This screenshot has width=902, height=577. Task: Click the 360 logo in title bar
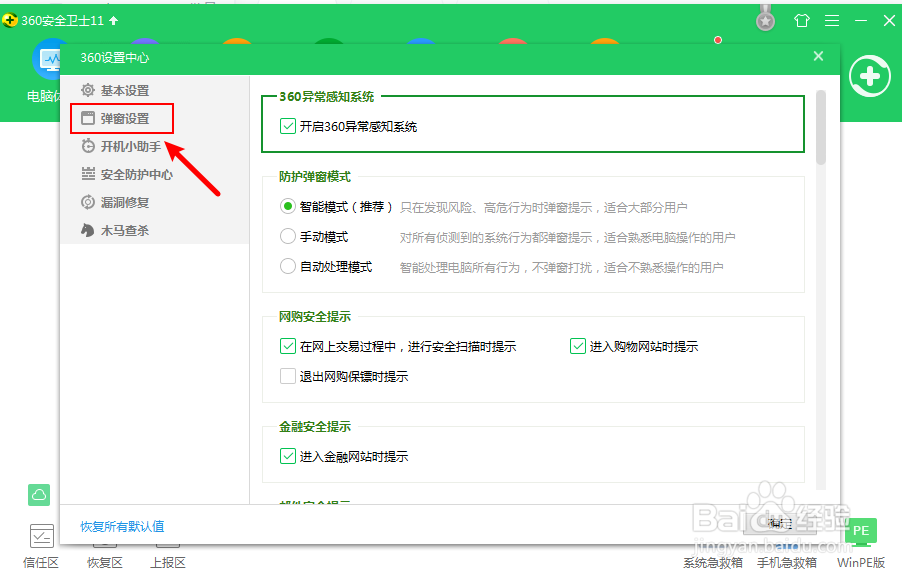click(x=10, y=21)
